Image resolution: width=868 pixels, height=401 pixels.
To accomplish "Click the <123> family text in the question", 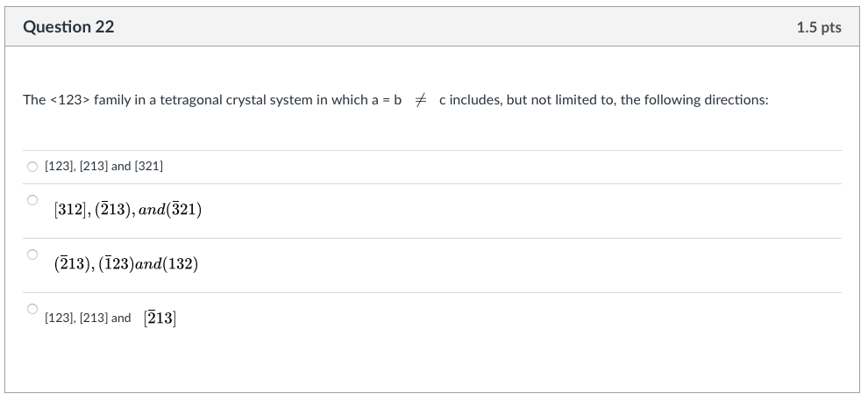I will pos(89,100).
